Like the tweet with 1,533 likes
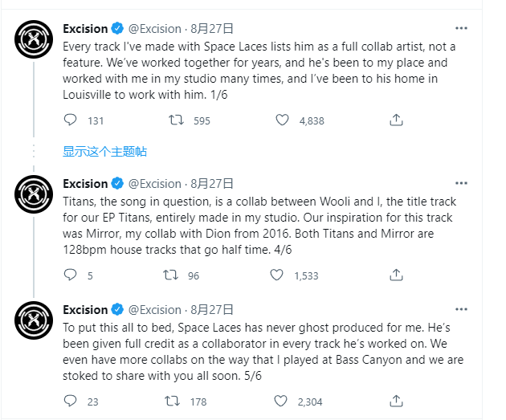The width and height of the screenshot is (506, 420). click(276, 275)
